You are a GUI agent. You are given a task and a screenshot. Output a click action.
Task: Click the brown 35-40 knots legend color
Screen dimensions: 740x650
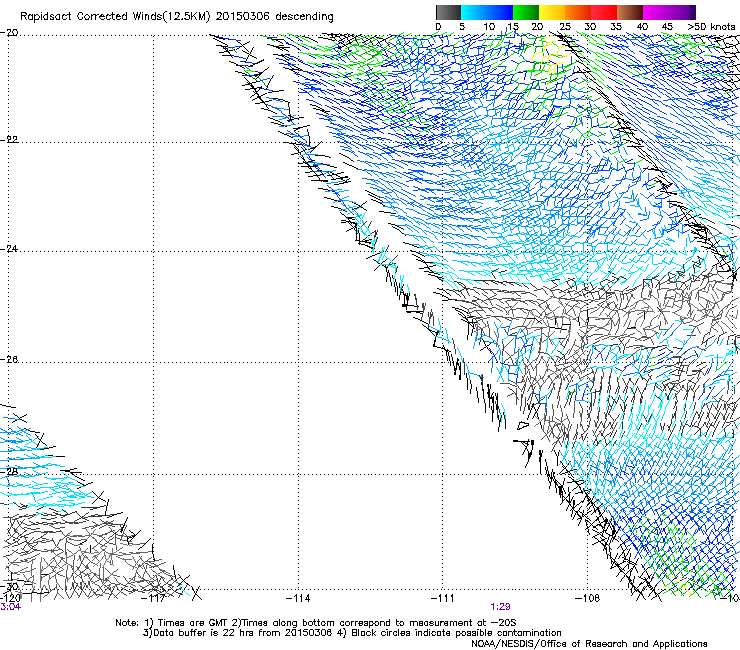[630, 12]
